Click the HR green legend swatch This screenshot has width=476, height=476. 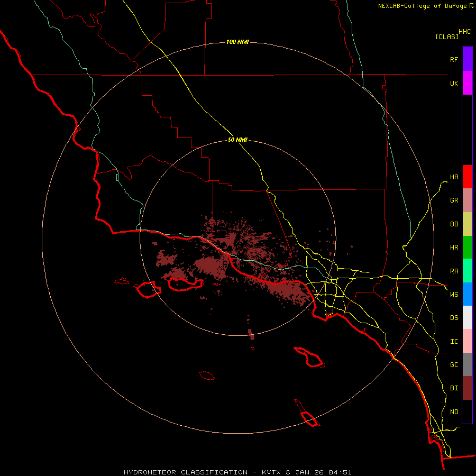tap(467, 248)
